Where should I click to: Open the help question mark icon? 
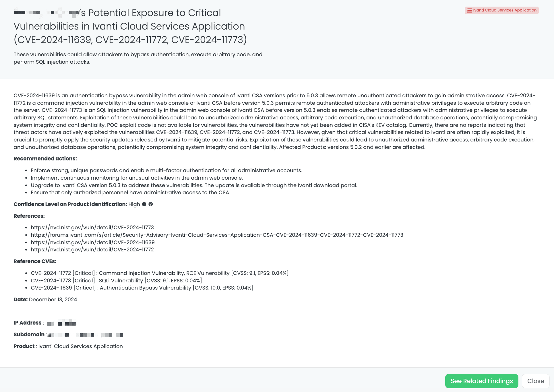(151, 204)
